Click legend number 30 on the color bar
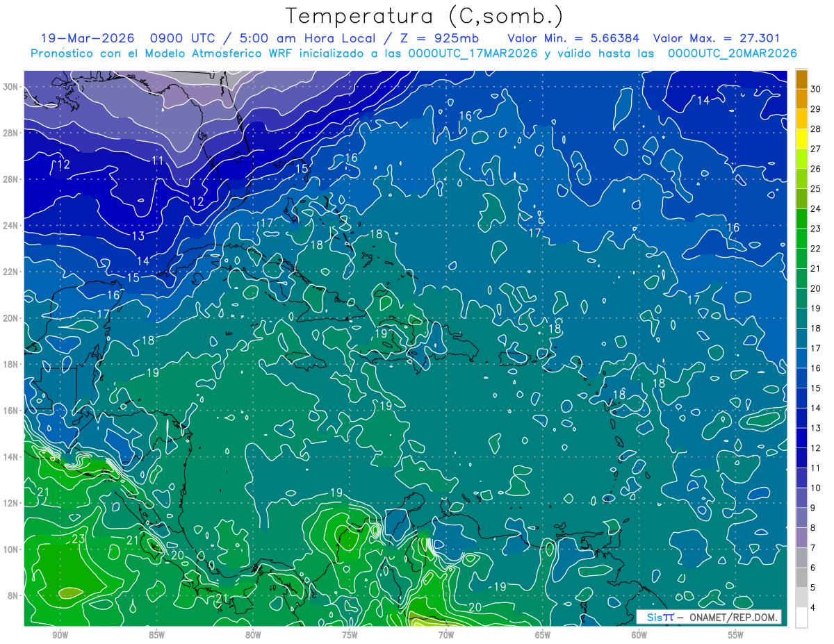Viewport: 834px width, 644px height. point(816,89)
